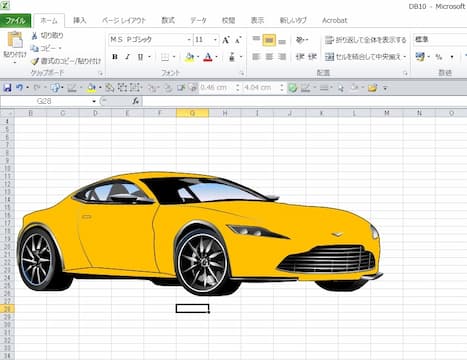Image resolution: width=467 pixels, height=360 pixels.
Task: Click Undo on the quick access toolbar
Action: (20, 88)
